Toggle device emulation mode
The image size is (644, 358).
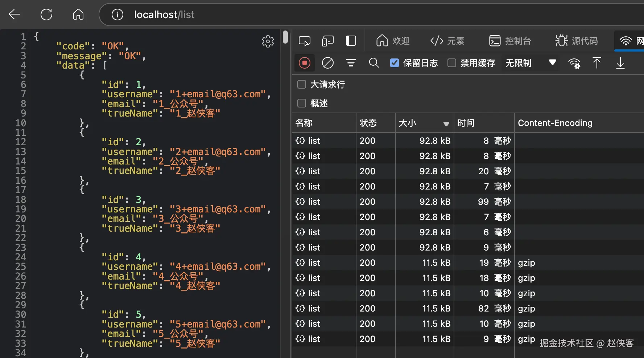[x=328, y=41]
